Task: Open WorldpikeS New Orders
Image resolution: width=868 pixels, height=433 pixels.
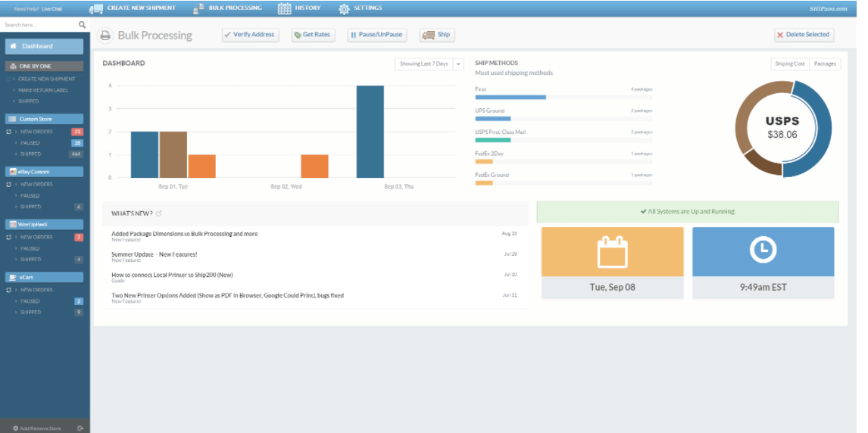Action: (36, 237)
